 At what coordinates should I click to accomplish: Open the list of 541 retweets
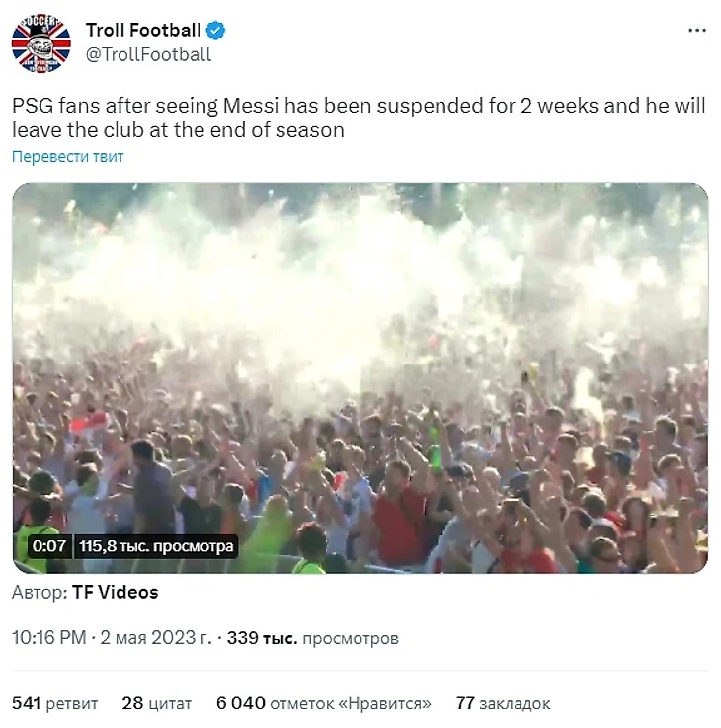click(55, 704)
